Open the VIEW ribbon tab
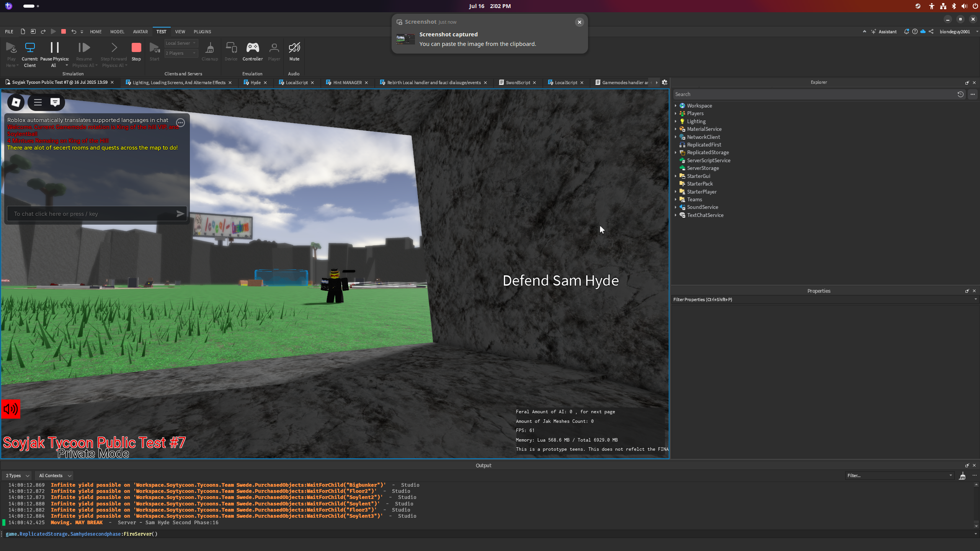The image size is (980, 551). [x=180, y=32]
